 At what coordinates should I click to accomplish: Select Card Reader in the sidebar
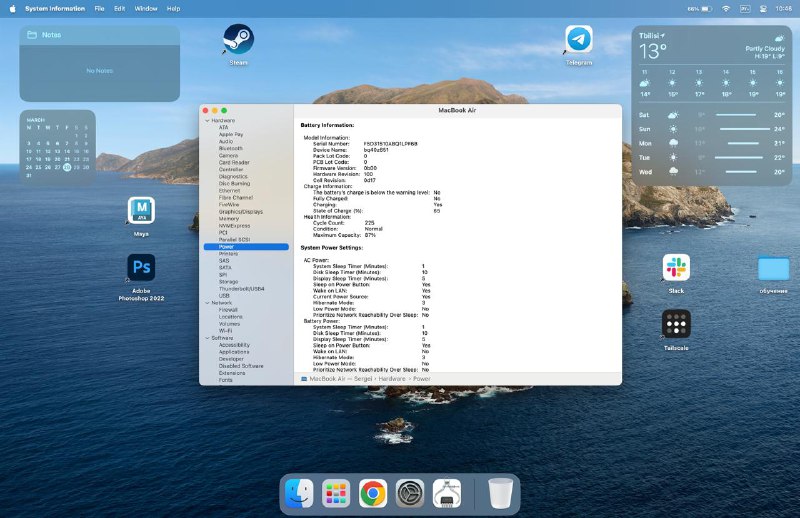[234, 162]
